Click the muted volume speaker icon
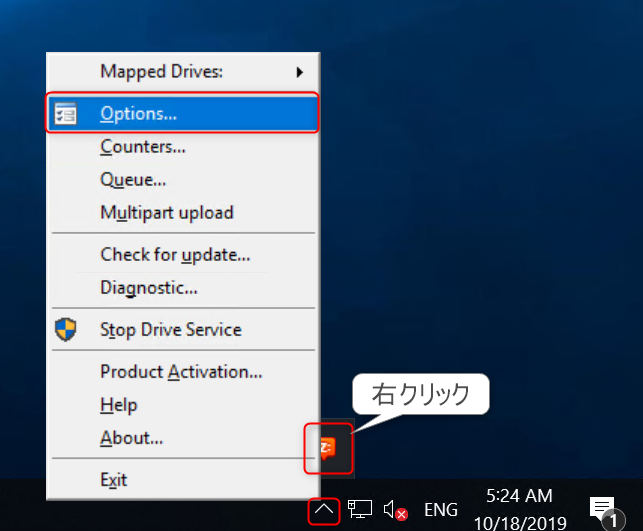This screenshot has height=531, width=643. pyautogui.click(x=395, y=510)
